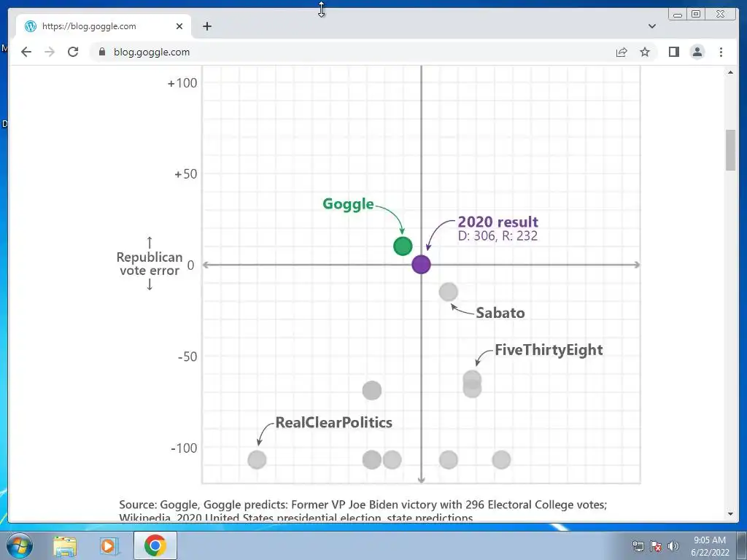Click the -100 axis tick label
The height and width of the screenshot is (560, 747).
point(184,448)
